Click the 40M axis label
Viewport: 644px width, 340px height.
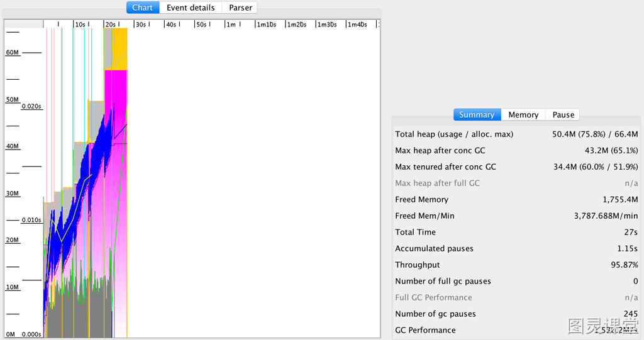[13, 146]
